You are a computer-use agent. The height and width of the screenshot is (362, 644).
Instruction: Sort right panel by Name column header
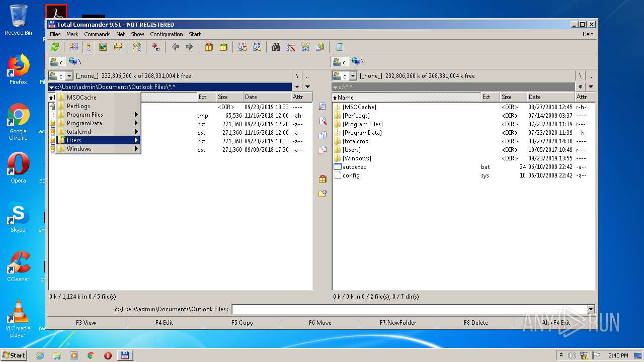[x=406, y=97]
